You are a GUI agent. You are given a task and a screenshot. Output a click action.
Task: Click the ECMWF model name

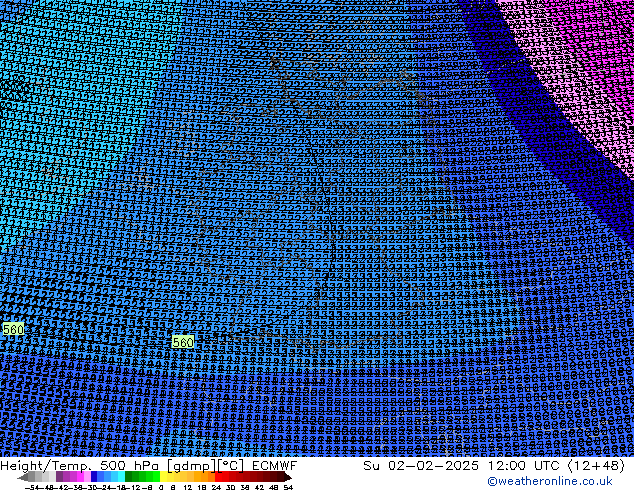pos(275,466)
